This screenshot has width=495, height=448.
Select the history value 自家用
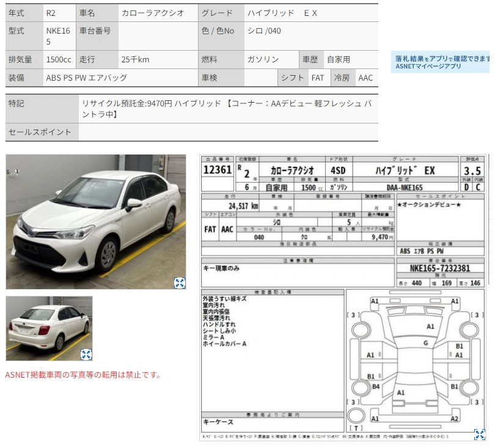(x=339, y=60)
